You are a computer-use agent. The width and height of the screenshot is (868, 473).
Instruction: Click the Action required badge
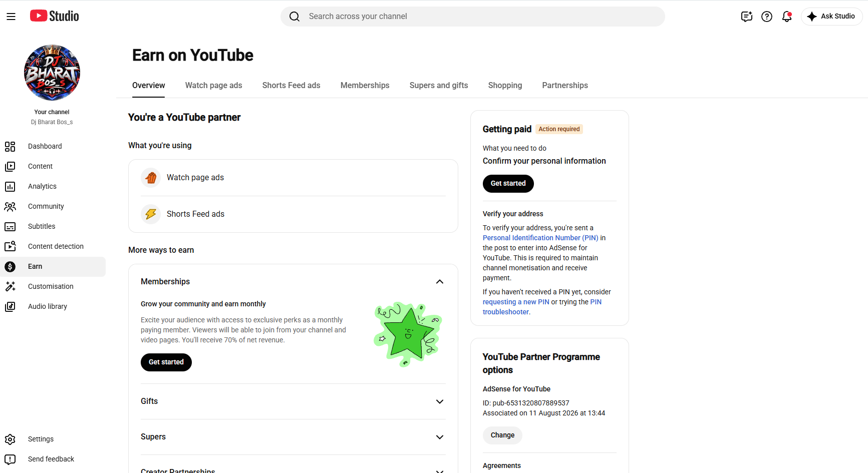(x=559, y=129)
